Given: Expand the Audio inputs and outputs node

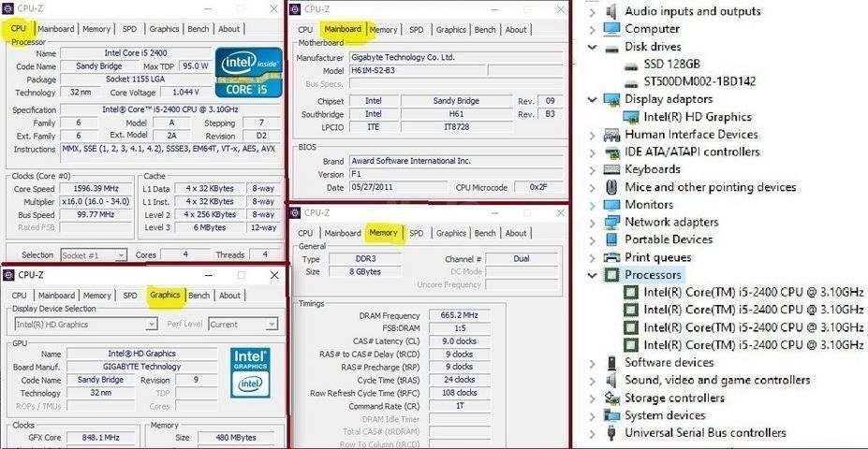Looking at the screenshot, I should point(593,11).
